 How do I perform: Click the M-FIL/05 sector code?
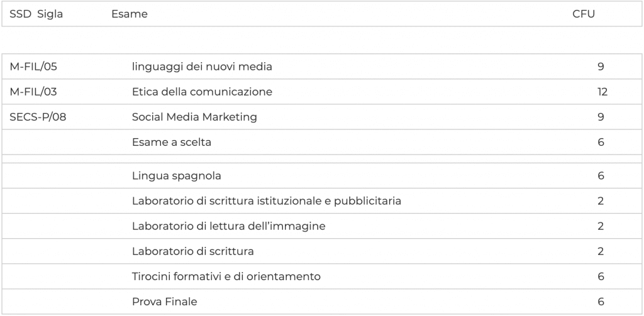[x=33, y=67]
